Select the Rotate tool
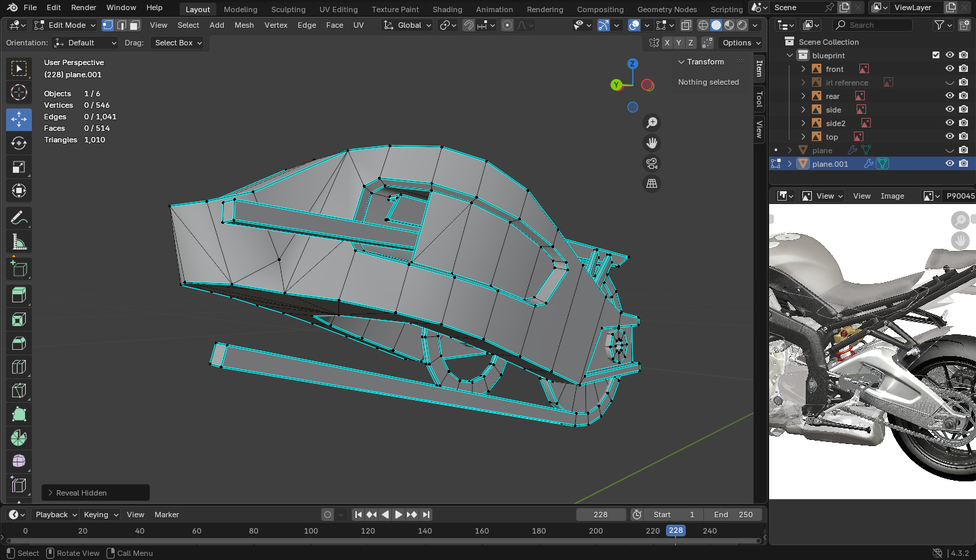The width and height of the screenshot is (976, 560). pos(19,143)
